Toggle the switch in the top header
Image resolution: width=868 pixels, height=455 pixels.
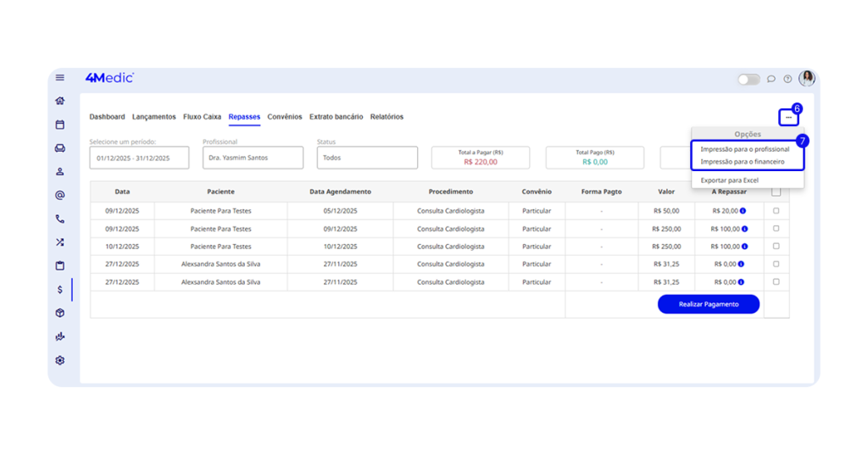(x=748, y=79)
